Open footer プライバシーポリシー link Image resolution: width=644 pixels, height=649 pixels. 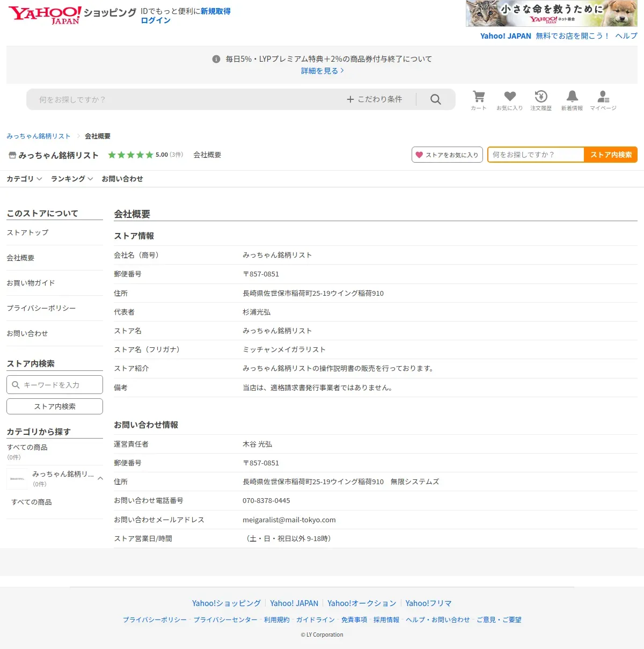tap(155, 619)
